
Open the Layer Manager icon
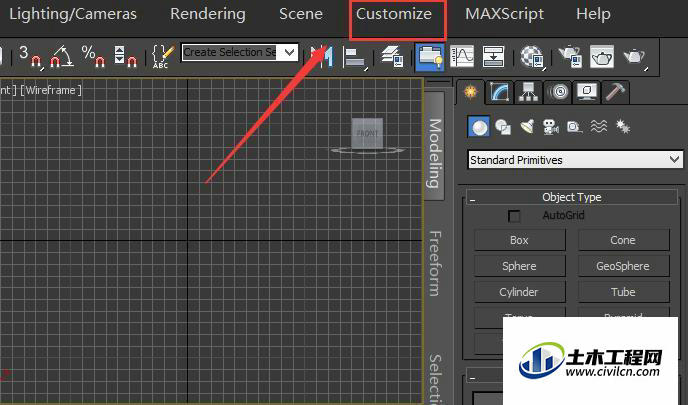tap(392, 56)
